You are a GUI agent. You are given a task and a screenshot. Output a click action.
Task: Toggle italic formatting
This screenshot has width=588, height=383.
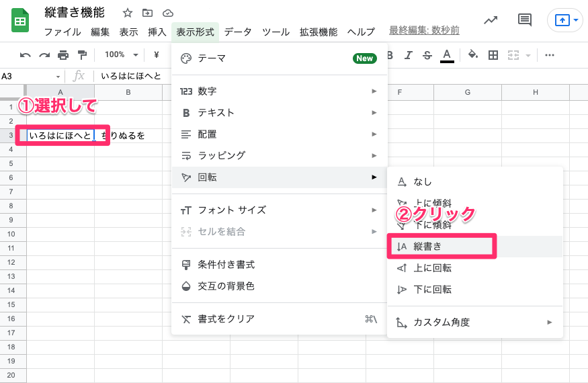(x=408, y=55)
